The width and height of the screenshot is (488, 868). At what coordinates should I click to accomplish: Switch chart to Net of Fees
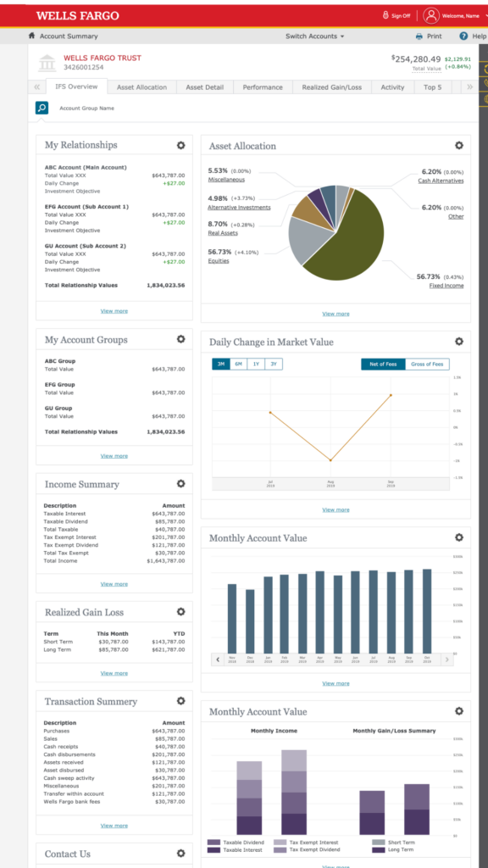pos(384,364)
